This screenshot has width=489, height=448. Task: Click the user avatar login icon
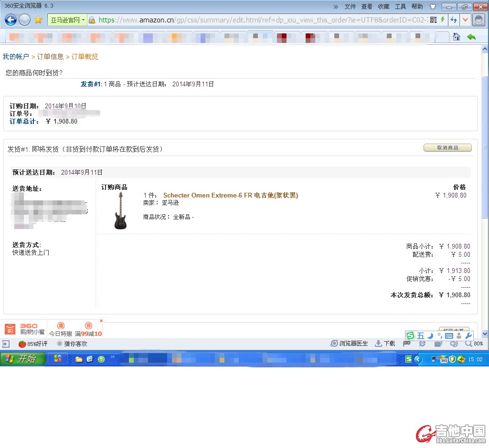pyautogui.click(x=478, y=20)
